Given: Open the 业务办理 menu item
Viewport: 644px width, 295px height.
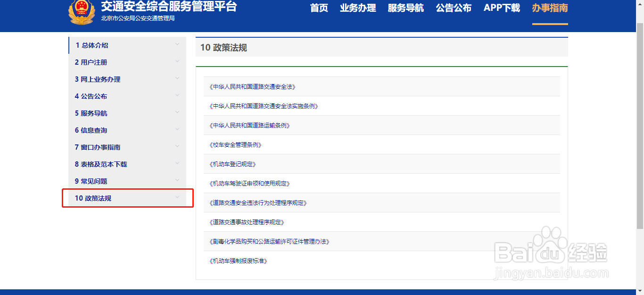Looking at the screenshot, I should [358, 8].
